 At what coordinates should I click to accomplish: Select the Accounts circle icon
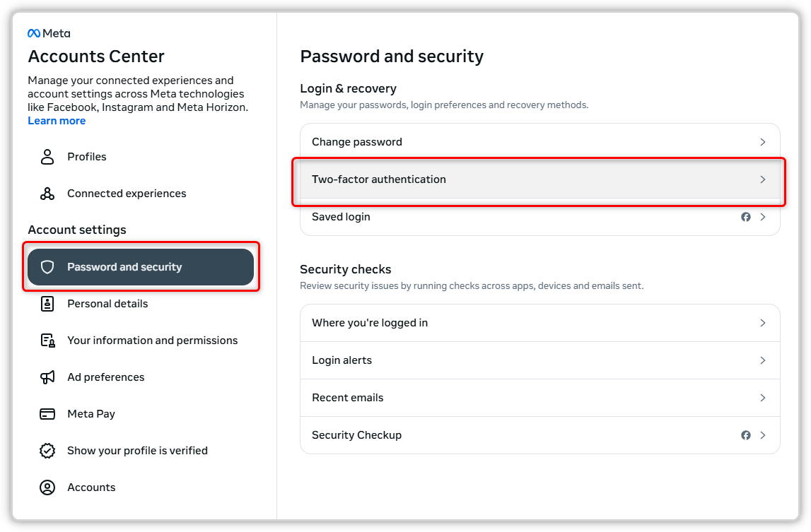47,487
